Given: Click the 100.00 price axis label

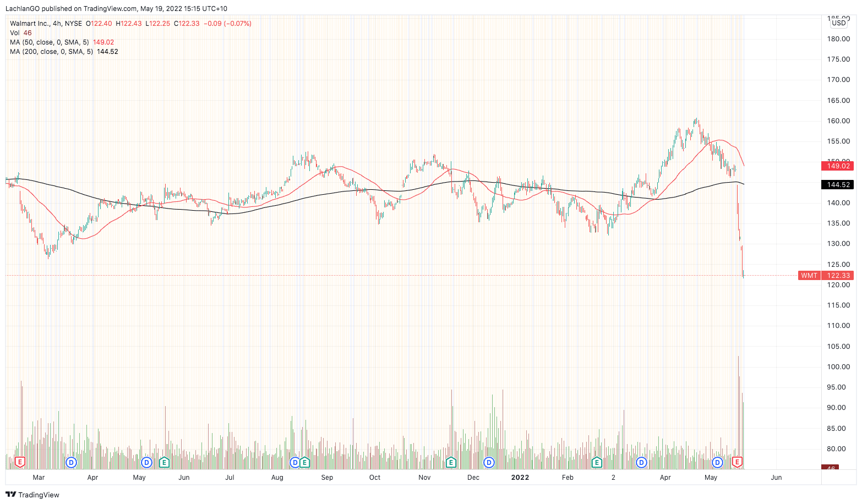Looking at the screenshot, I should pos(839,367).
